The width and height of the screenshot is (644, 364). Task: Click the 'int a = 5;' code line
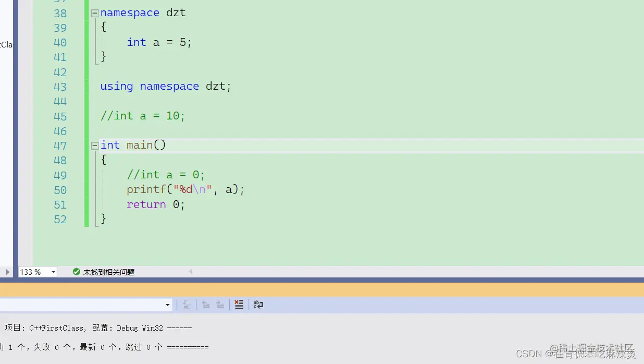click(x=159, y=42)
